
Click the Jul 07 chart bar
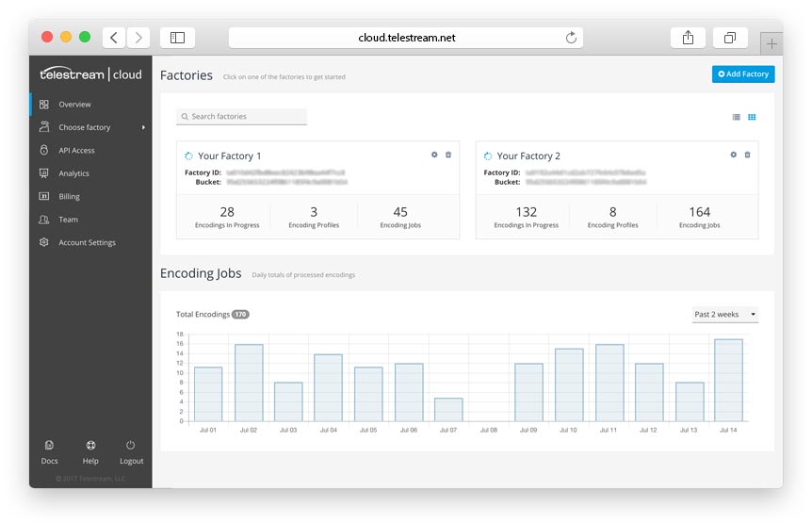coord(448,410)
